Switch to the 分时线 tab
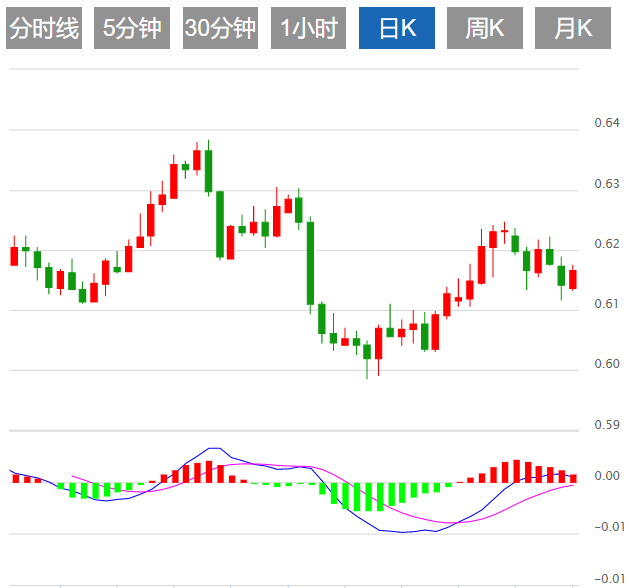 coord(44,29)
